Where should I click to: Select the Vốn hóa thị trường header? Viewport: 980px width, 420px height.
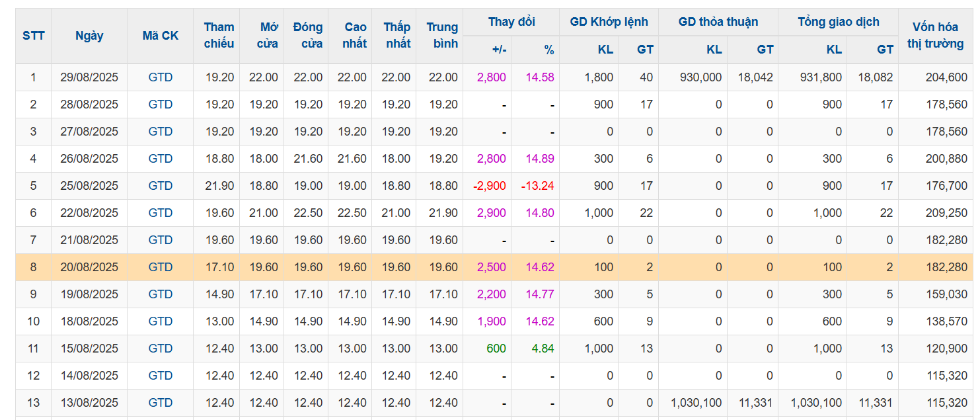tap(938, 36)
